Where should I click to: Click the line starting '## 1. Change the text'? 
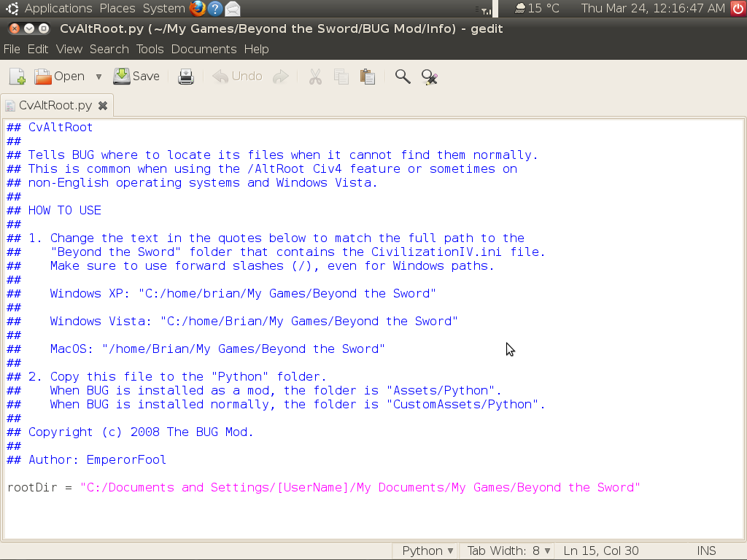coord(266,238)
